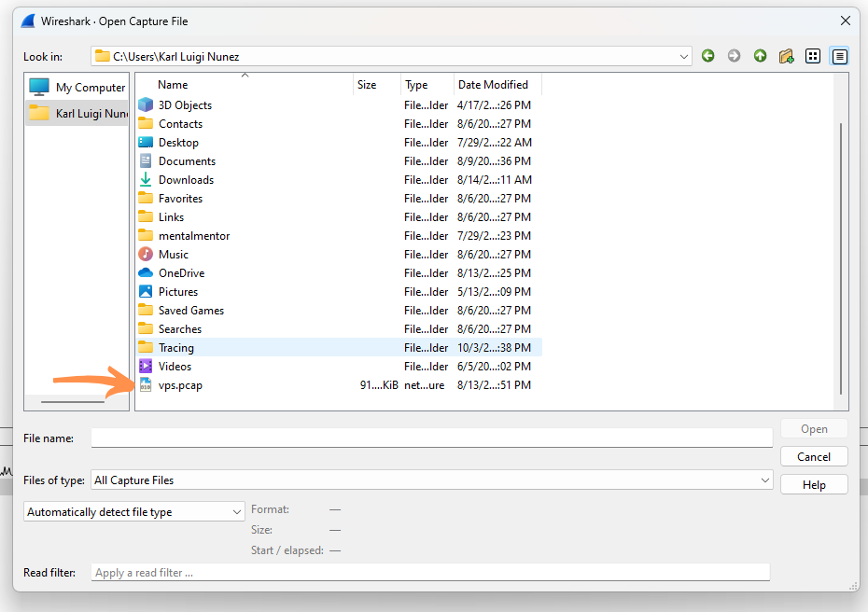This screenshot has height=612, width=868.
Task: Sort files by the Type column header
Action: pos(416,85)
